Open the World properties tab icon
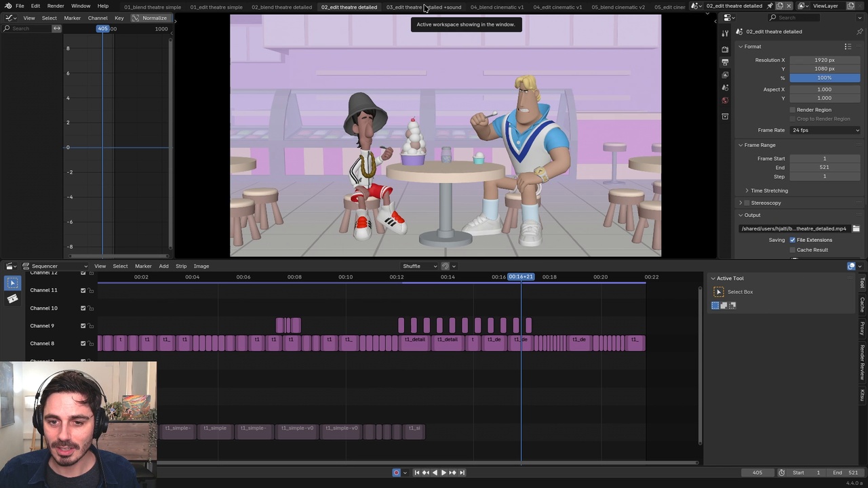This screenshot has width=868, height=488. (725, 100)
